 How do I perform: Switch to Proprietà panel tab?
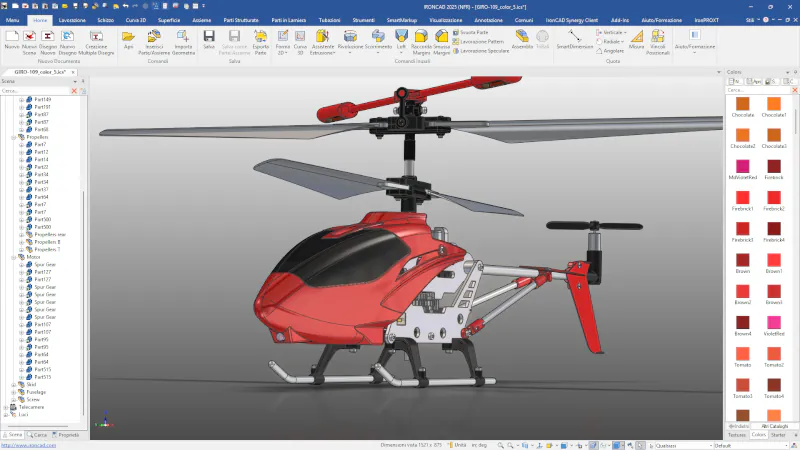(67, 435)
